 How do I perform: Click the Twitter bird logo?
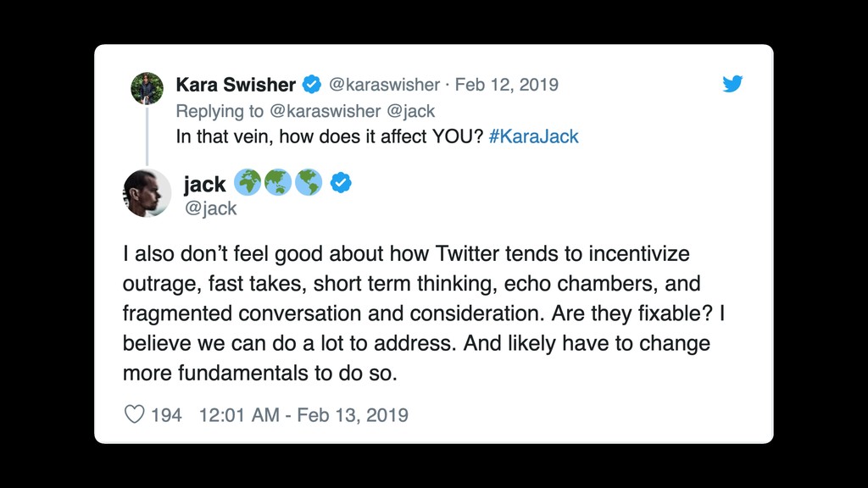click(x=732, y=84)
